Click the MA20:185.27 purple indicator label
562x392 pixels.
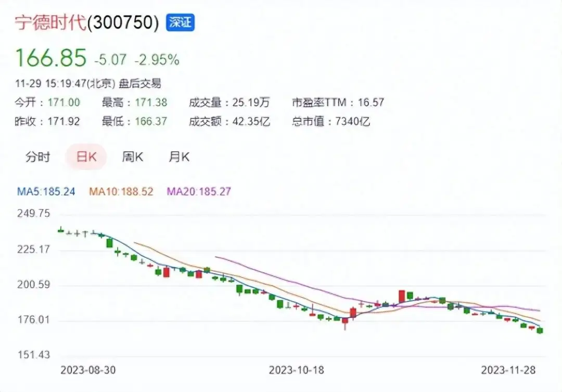coord(199,191)
